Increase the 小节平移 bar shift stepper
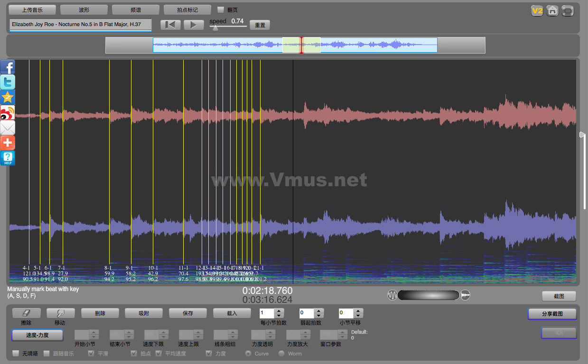The image size is (588, 364). coord(358,311)
